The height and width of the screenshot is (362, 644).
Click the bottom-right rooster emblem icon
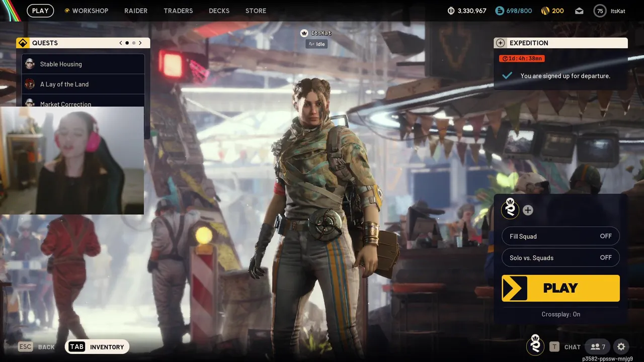tap(535, 345)
